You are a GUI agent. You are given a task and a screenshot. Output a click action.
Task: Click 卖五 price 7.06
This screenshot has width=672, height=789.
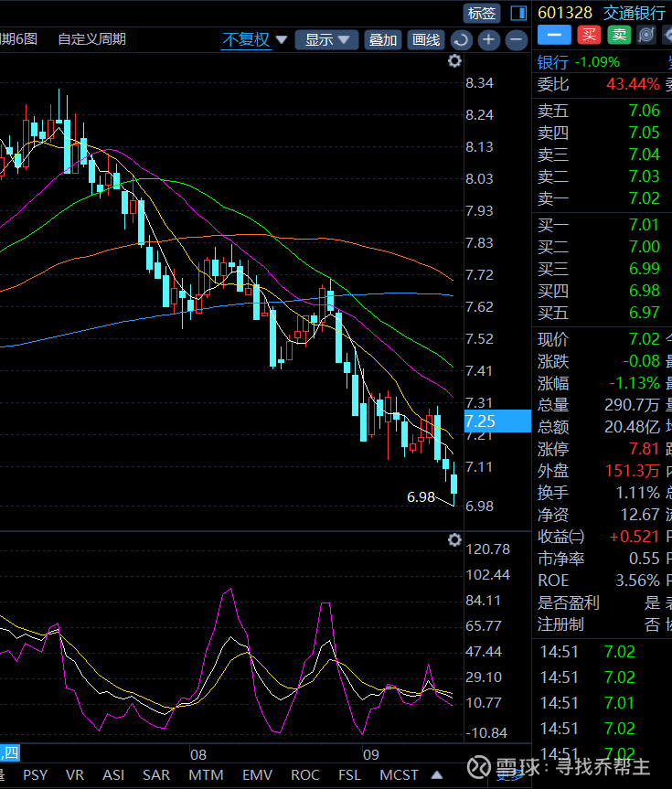click(645, 111)
